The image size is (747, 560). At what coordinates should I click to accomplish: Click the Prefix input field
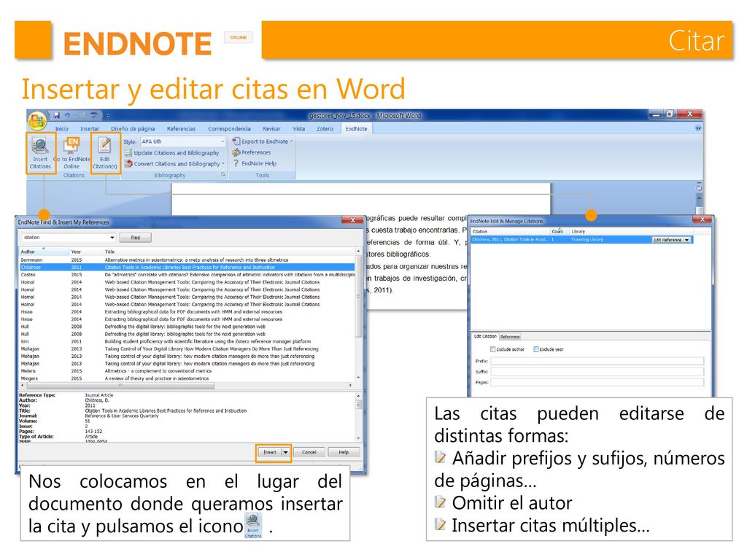(597, 362)
